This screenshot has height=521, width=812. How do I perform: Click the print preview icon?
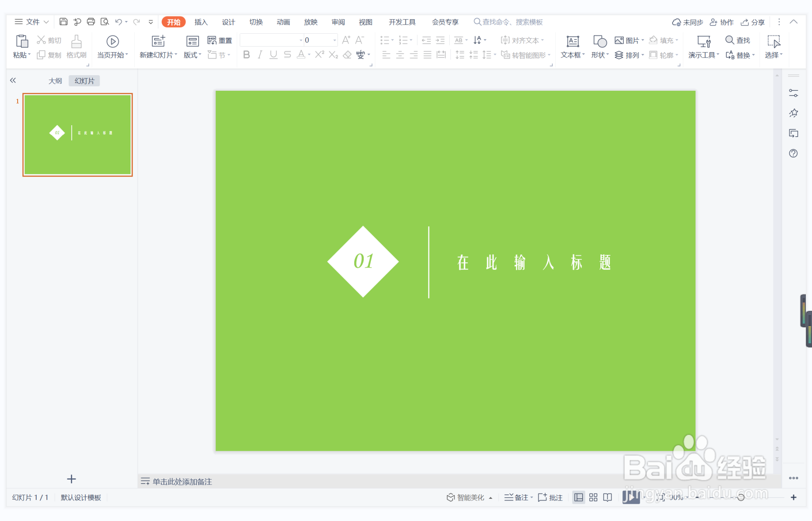[105, 22]
